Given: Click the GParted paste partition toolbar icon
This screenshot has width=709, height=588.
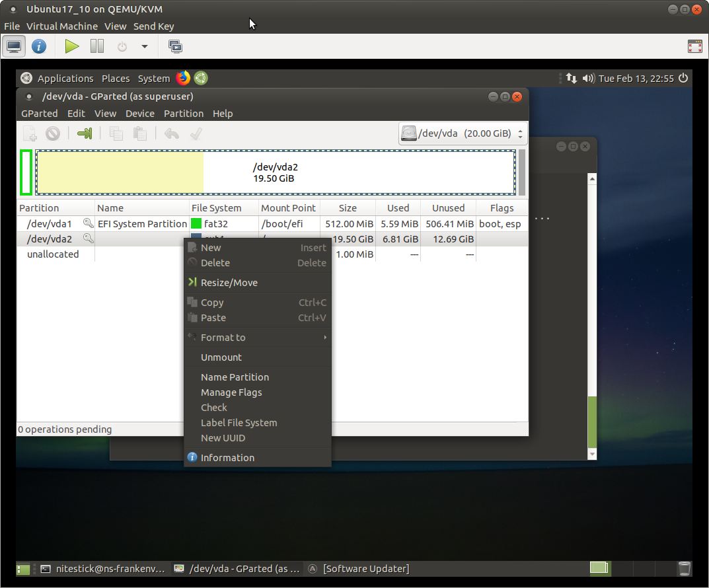Looking at the screenshot, I should coord(139,133).
